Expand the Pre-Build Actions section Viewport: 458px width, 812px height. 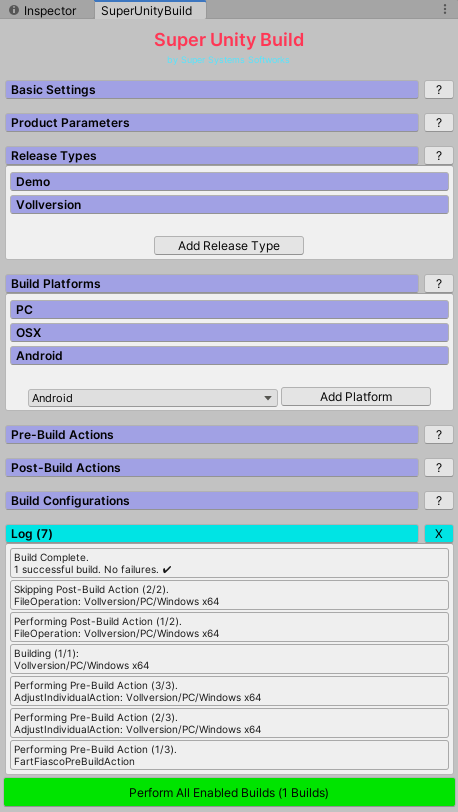coord(212,434)
